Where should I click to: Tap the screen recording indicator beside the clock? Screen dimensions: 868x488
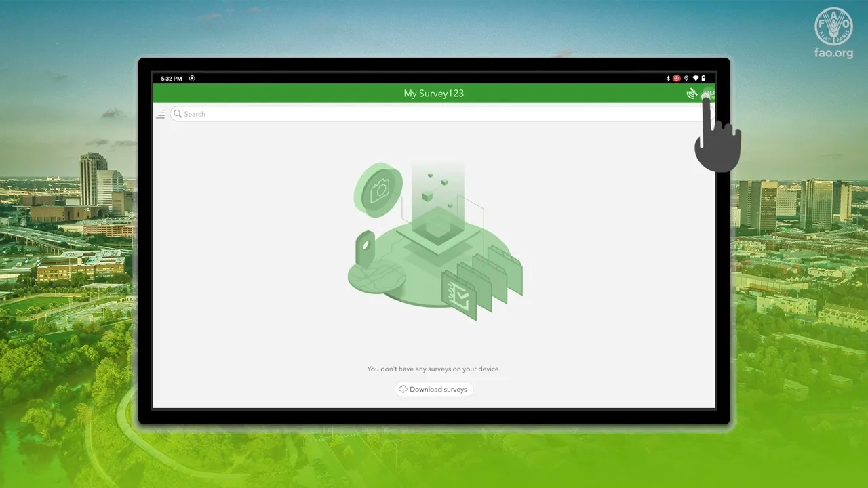193,79
